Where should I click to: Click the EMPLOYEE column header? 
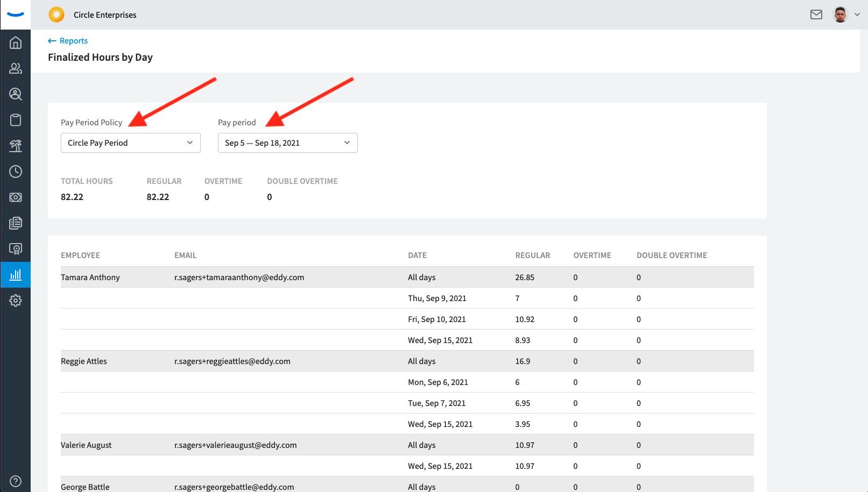tap(80, 255)
